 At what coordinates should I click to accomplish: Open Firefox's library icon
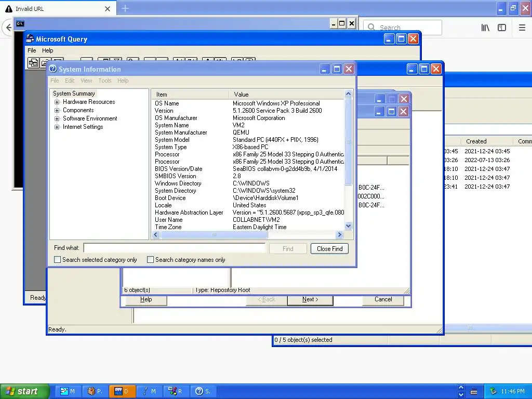[x=485, y=28]
